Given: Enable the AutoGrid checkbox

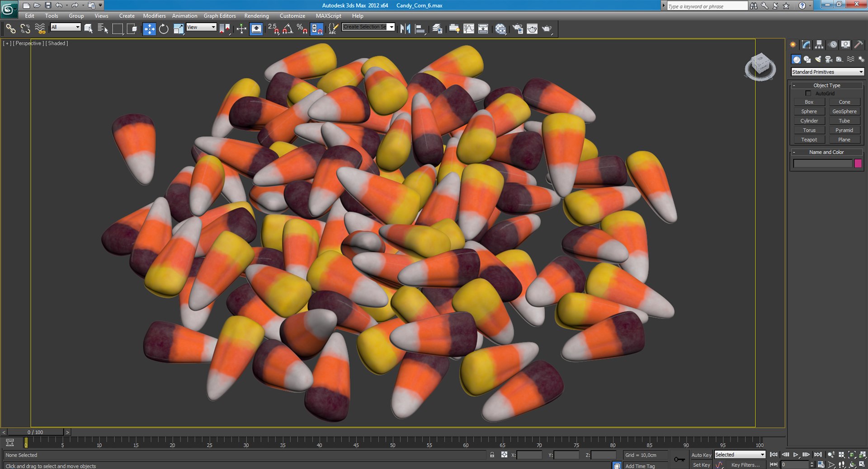Looking at the screenshot, I should (x=808, y=93).
